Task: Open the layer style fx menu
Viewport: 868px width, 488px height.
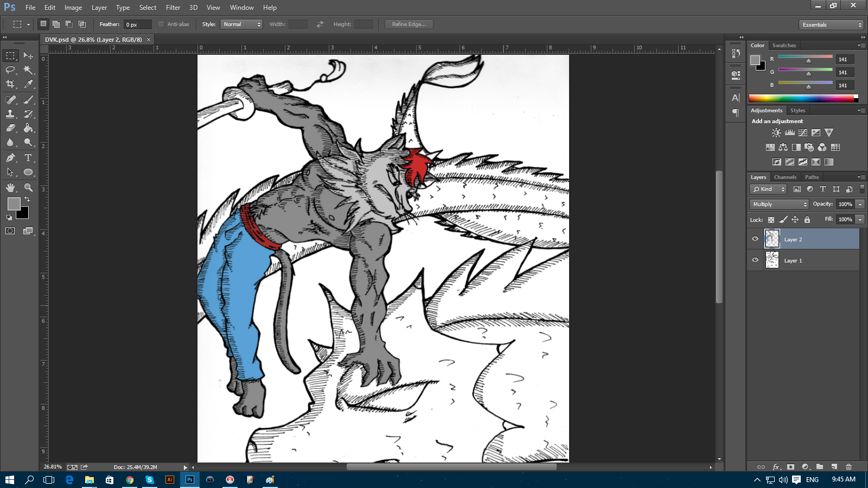Action: (x=776, y=467)
